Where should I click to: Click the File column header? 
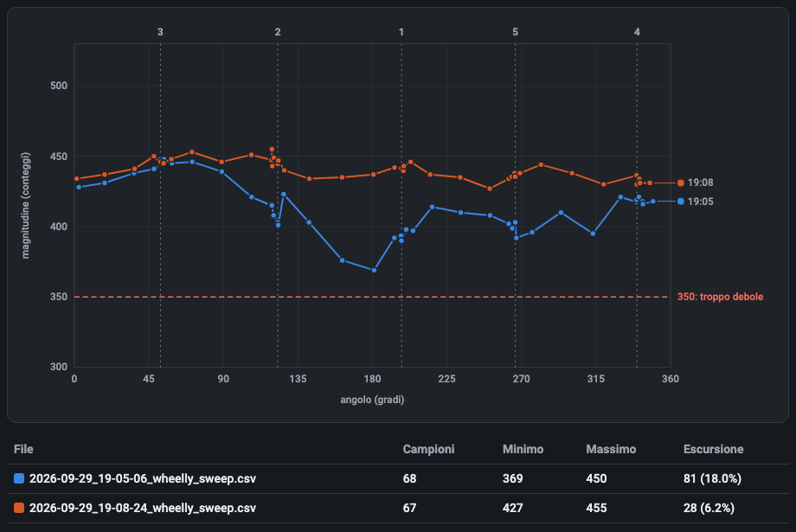tap(24, 449)
